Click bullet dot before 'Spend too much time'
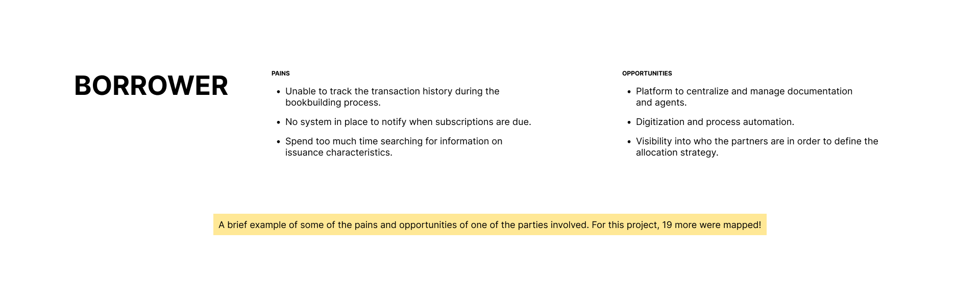980x304 pixels. [278, 142]
